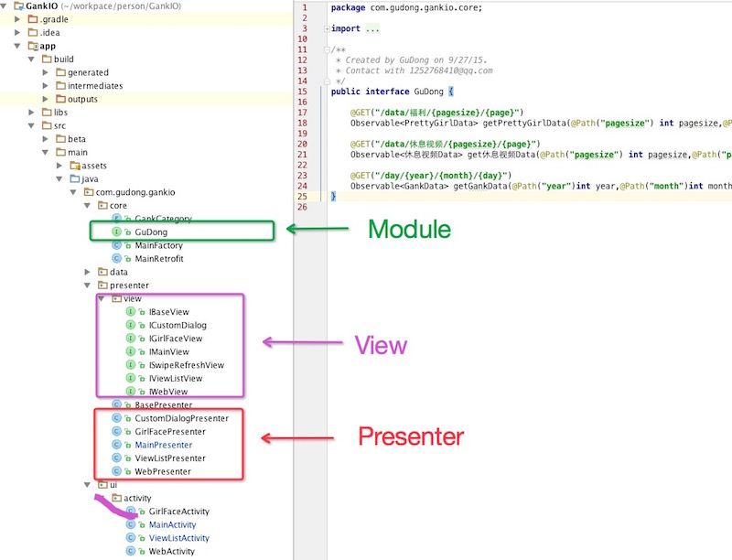Click the class icon next to GirlFaceActivity
The image size is (732, 560).
[130, 512]
